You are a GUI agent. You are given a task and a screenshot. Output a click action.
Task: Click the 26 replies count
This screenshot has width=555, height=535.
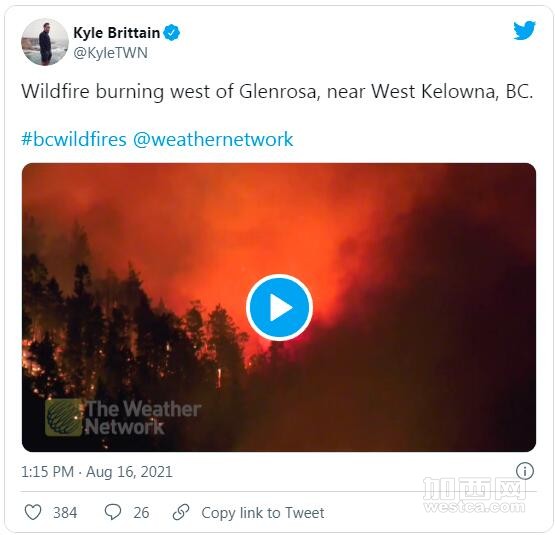(x=141, y=512)
